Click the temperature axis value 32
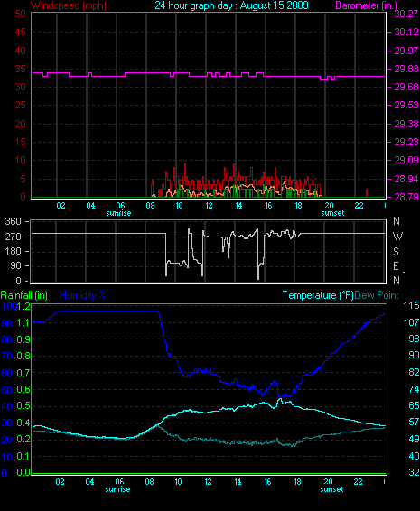This screenshot has height=511, width=420. 414,472
